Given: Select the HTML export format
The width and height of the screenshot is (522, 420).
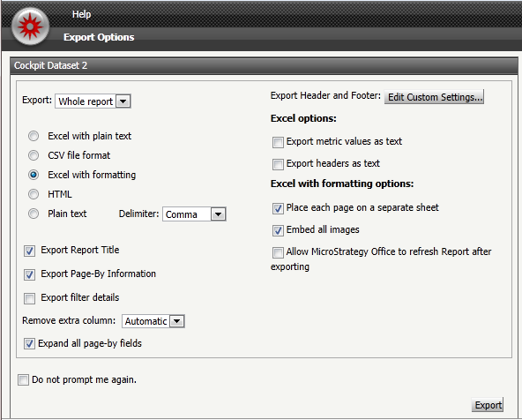Looking at the screenshot, I should tap(34, 194).
